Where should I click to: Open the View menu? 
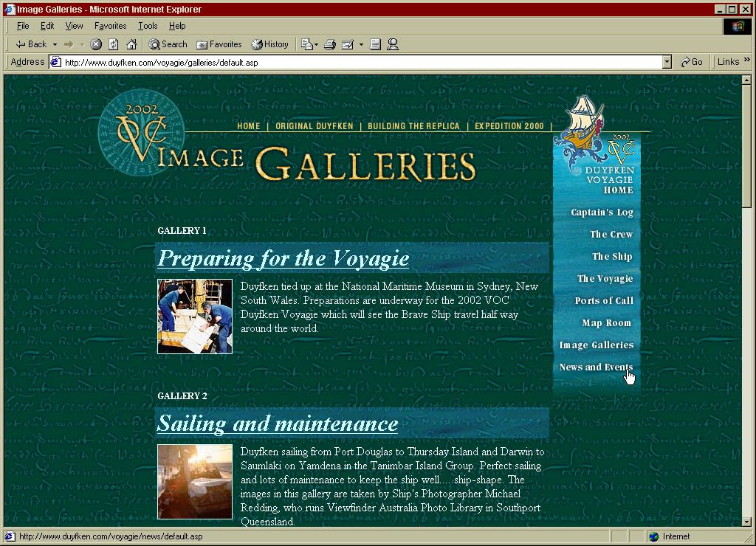coord(74,26)
